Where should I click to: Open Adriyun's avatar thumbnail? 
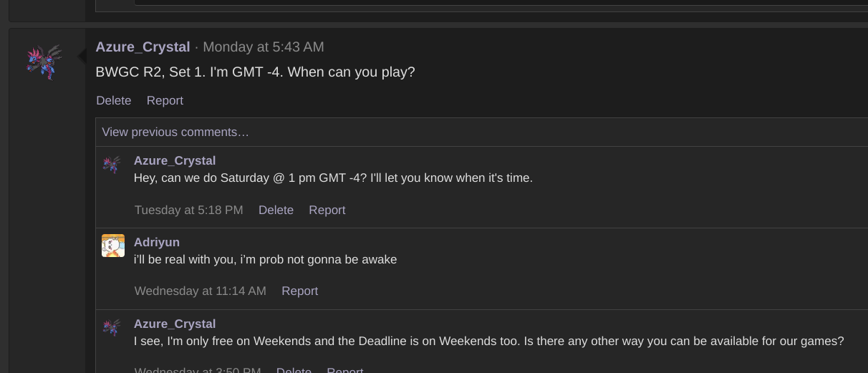[x=113, y=246]
